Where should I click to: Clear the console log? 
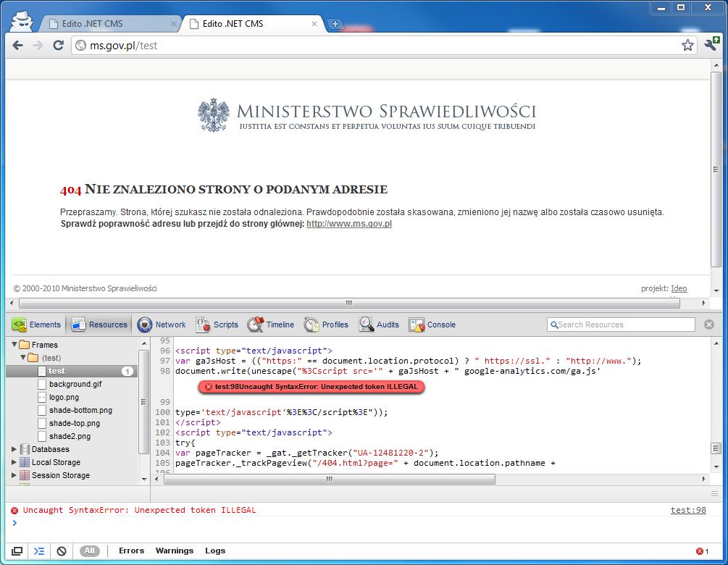point(62,551)
